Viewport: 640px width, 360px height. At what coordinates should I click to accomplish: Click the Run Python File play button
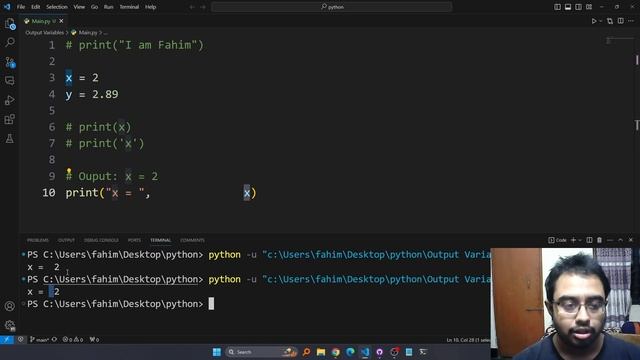point(594,21)
